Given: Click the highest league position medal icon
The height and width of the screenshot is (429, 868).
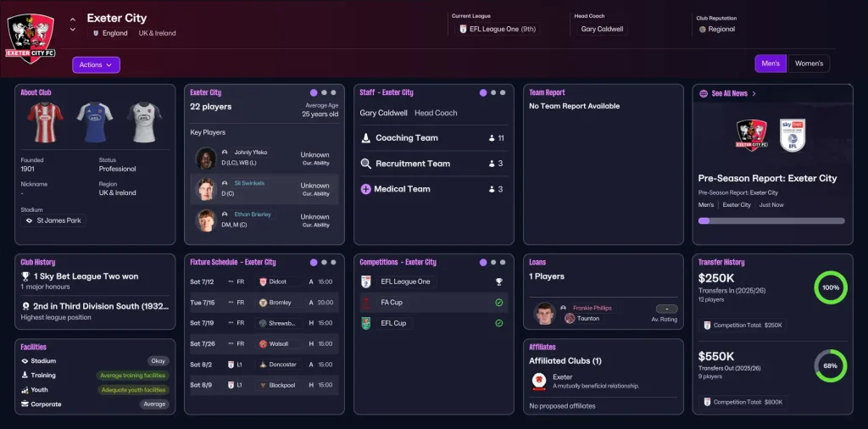Looking at the screenshot, I should point(25,306).
